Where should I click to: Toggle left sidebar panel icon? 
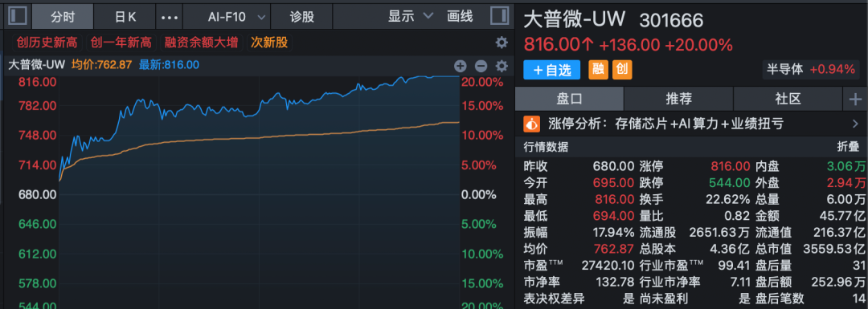click(18, 16)
